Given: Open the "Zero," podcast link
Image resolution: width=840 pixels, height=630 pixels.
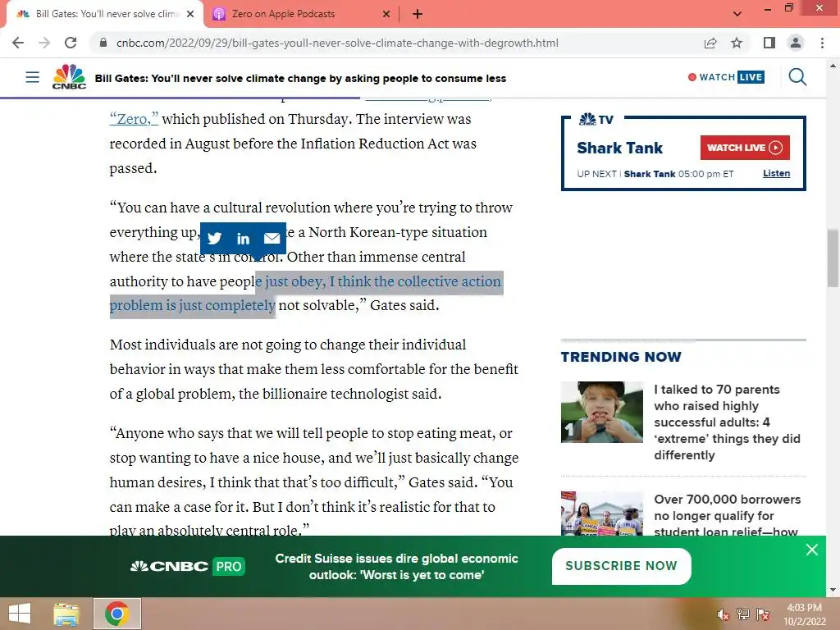Looking at the screenshot, I should pyautogui.click(x=134, y=119).
